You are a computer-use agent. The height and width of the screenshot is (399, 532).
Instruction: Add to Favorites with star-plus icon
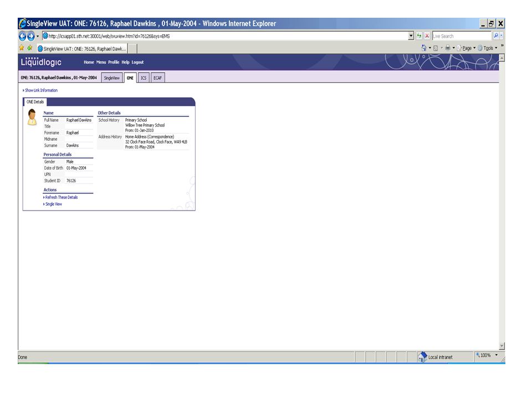(30, 48)
